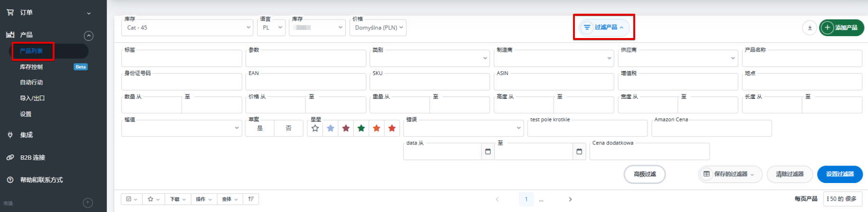Click the B2B 连接 link icon
Viewport: 868px width, 212px height.
tap(10, 157)
